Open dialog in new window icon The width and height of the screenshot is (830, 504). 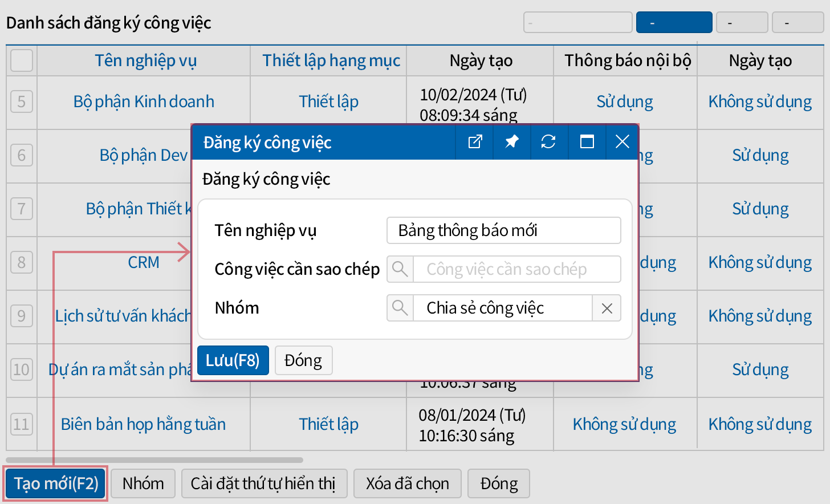click(x=475, y=142)
